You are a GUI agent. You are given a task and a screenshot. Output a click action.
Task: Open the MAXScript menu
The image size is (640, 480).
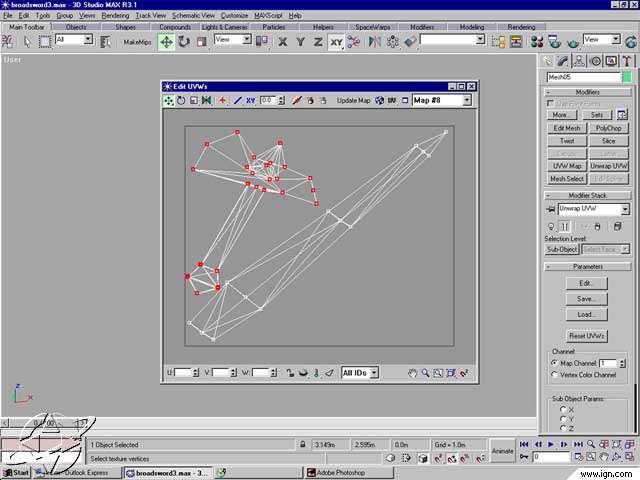coord(268,16)
